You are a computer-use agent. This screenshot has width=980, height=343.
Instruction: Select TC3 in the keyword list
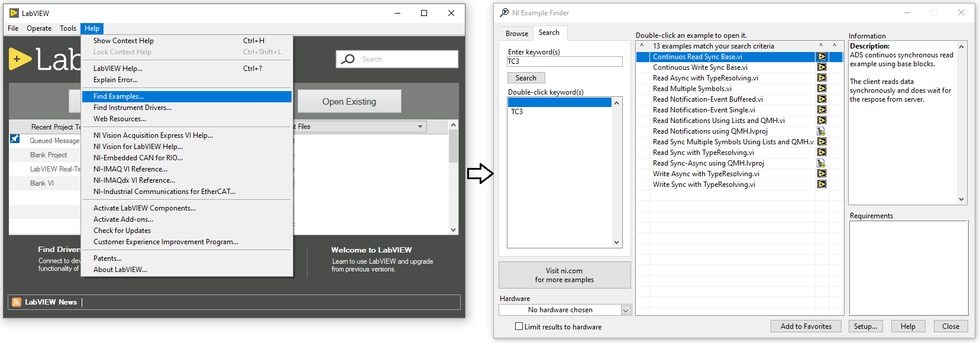pyautogui.click(x=517, y=112)
